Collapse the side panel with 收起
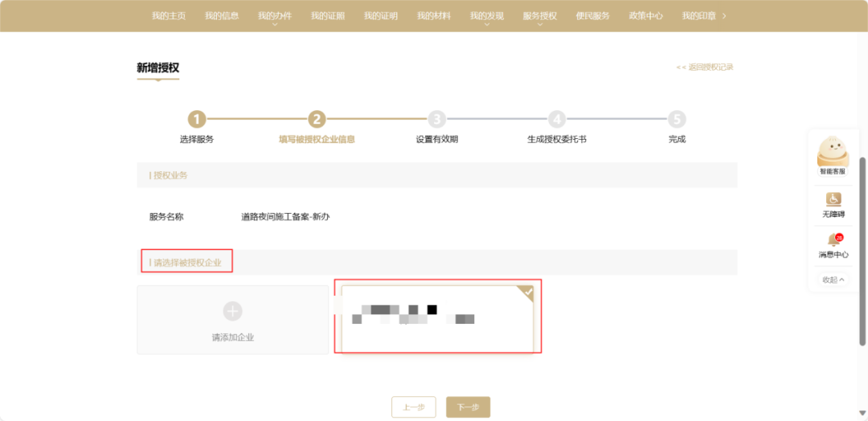The width and height of the screenshot is (868, 421). (833, 280)
